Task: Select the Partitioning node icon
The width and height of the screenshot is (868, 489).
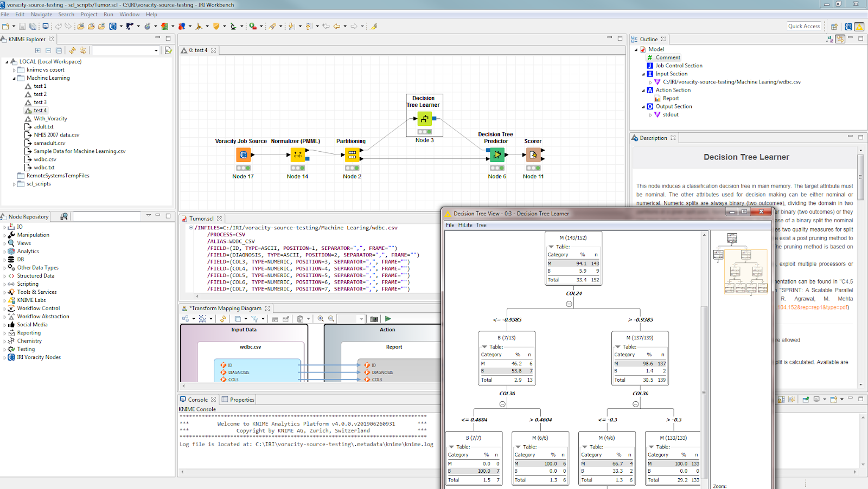Action: tap(352, 155)
